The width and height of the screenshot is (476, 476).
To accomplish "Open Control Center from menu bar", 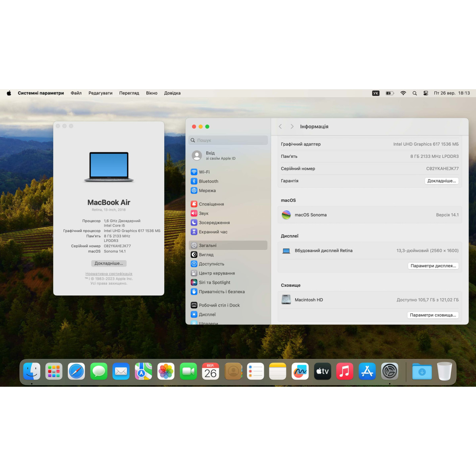I will [426, 93].
